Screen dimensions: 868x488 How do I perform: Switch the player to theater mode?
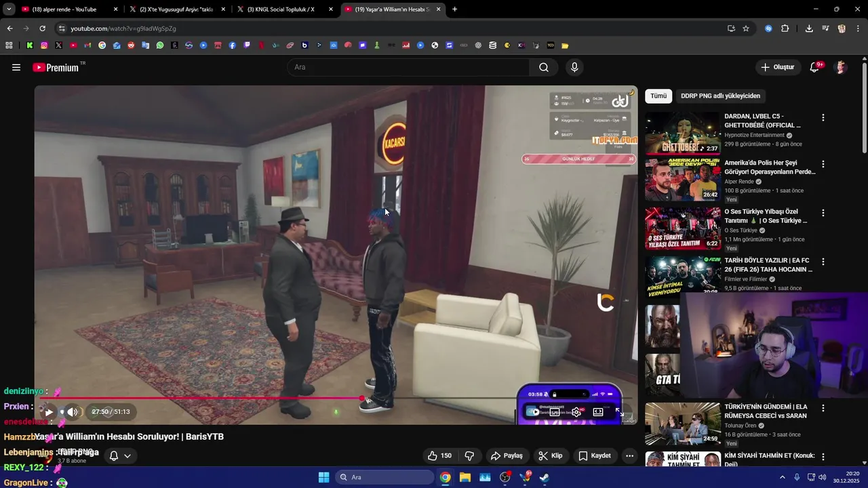598,412
